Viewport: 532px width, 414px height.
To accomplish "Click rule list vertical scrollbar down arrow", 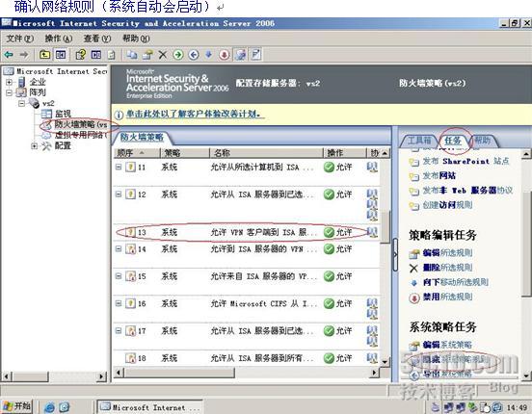I will (385, 362).
